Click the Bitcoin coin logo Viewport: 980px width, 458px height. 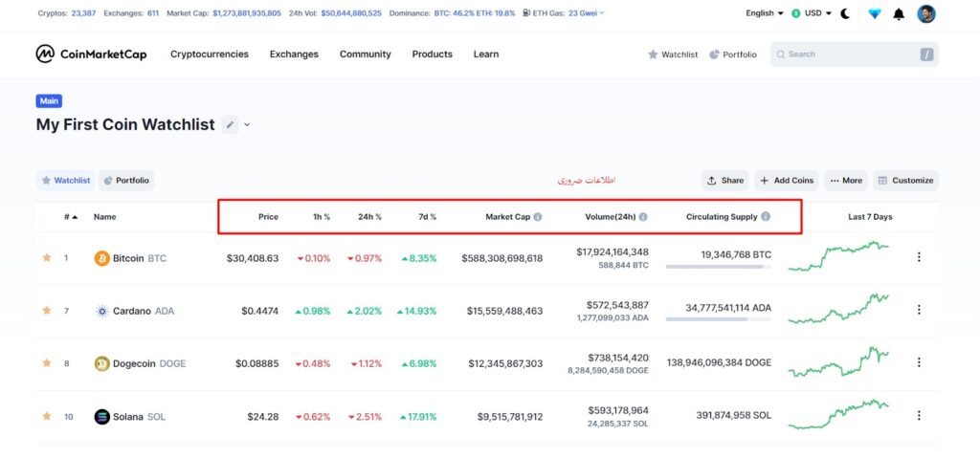coord(101,258)
